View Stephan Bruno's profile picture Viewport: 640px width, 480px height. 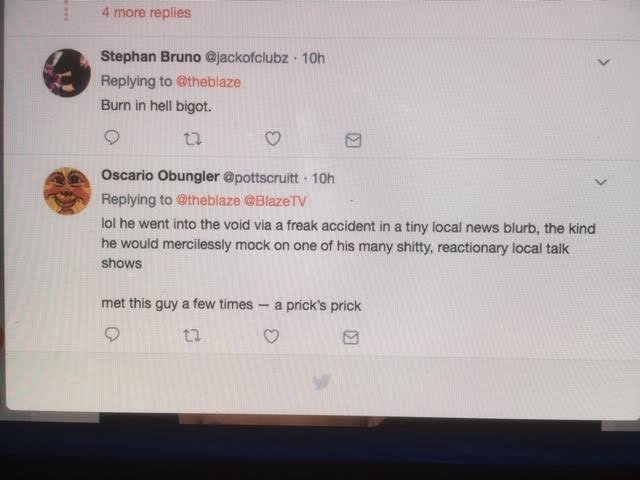(x=67, y=73)
